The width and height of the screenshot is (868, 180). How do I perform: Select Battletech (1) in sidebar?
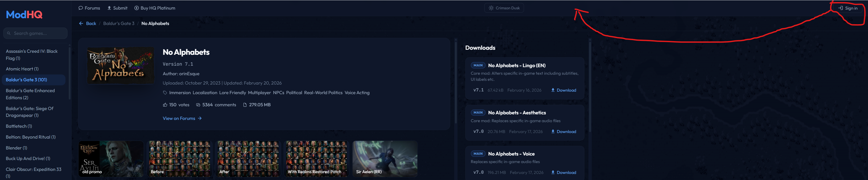click(x=19, y=126)
